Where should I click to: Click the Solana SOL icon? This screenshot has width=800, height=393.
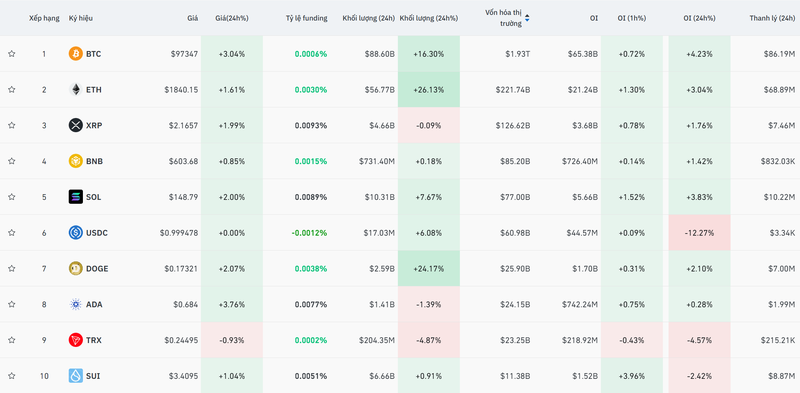(x=76, y=196)
